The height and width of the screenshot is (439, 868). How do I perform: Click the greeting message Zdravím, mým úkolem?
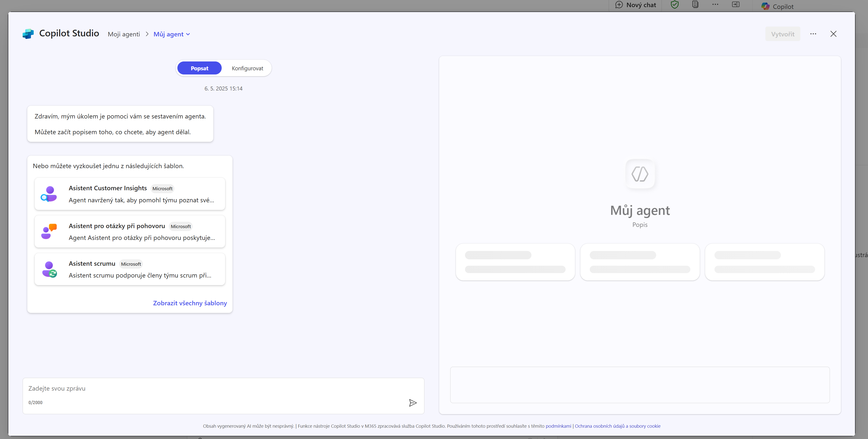[120, 116]
